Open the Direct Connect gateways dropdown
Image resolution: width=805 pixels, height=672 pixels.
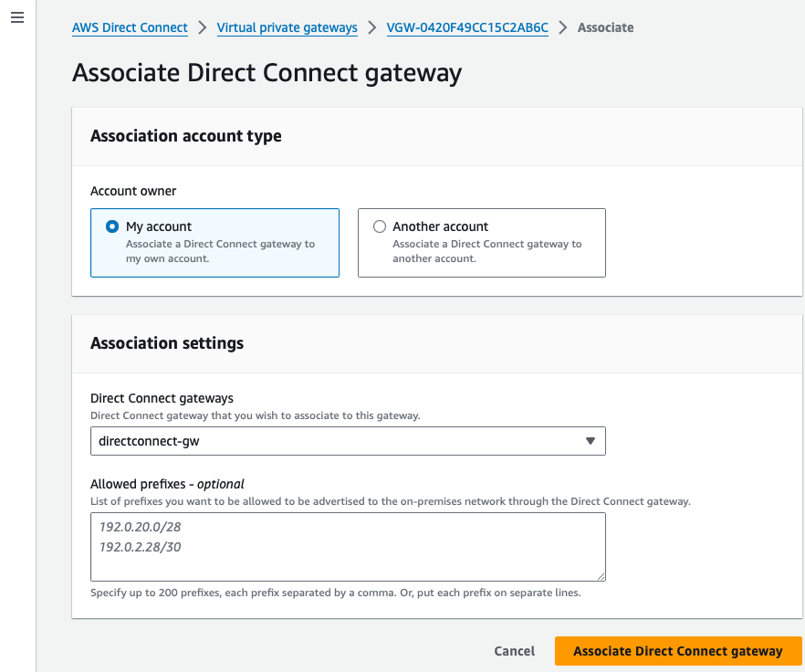coord(348,441)
